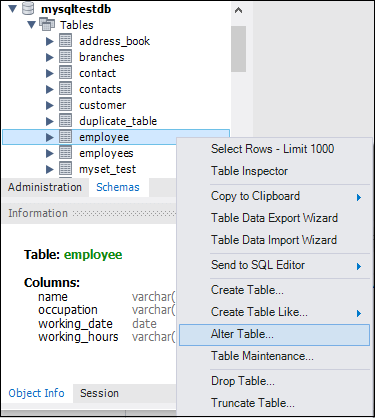Click the myset_test table icon

(65, 169)
